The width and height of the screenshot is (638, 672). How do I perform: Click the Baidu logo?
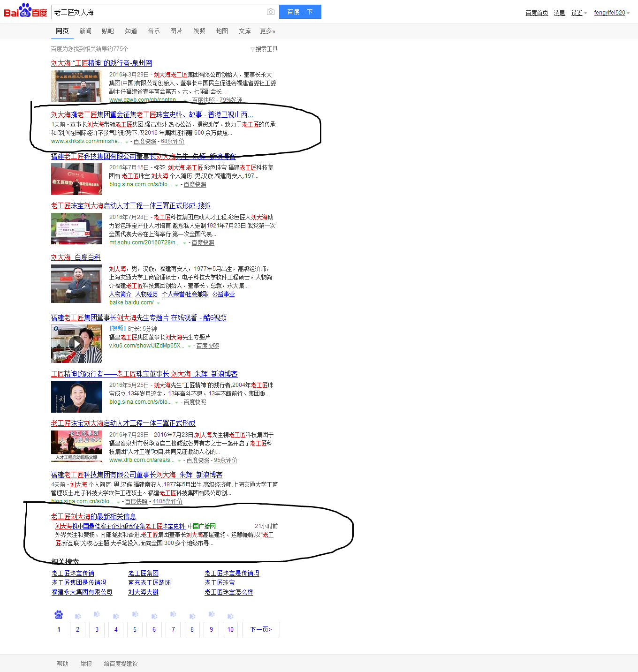(x=25, y=11)
